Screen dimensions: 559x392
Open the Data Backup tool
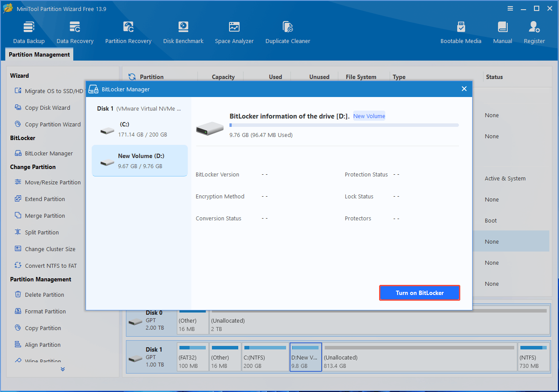click(29, 32)
